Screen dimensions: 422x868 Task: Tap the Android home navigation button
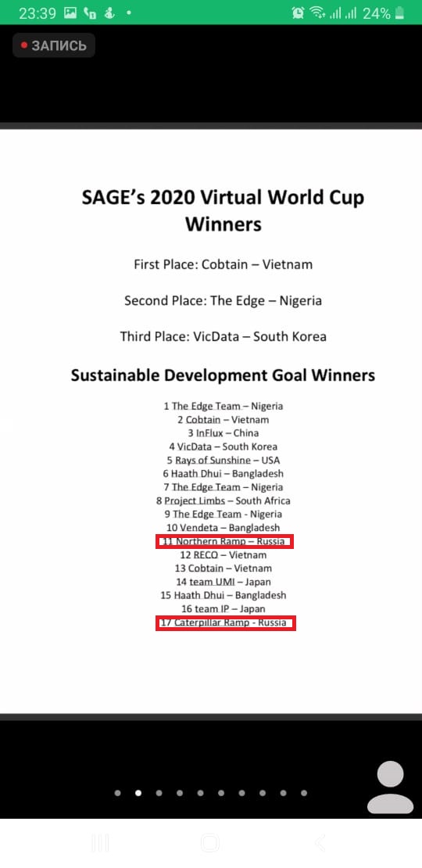210,843
